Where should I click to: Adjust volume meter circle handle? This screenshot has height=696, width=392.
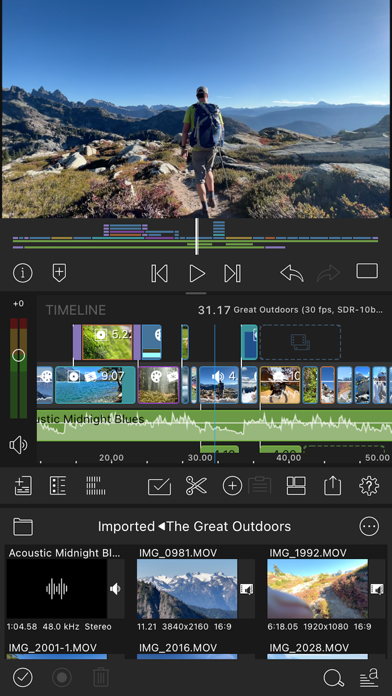point(18,355)
